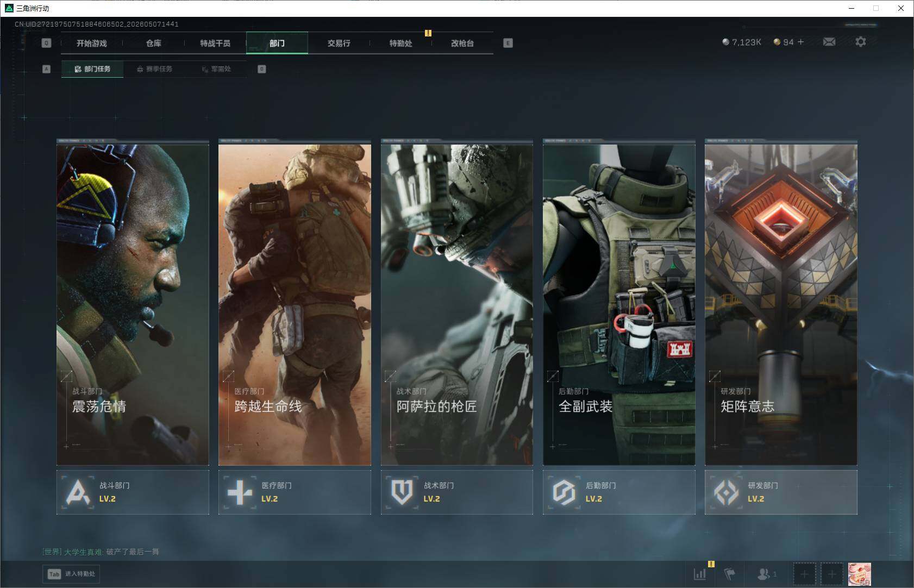Open the 仓库 tab
The width and height of the screenshot is (914, 588).
coord(153,43)
